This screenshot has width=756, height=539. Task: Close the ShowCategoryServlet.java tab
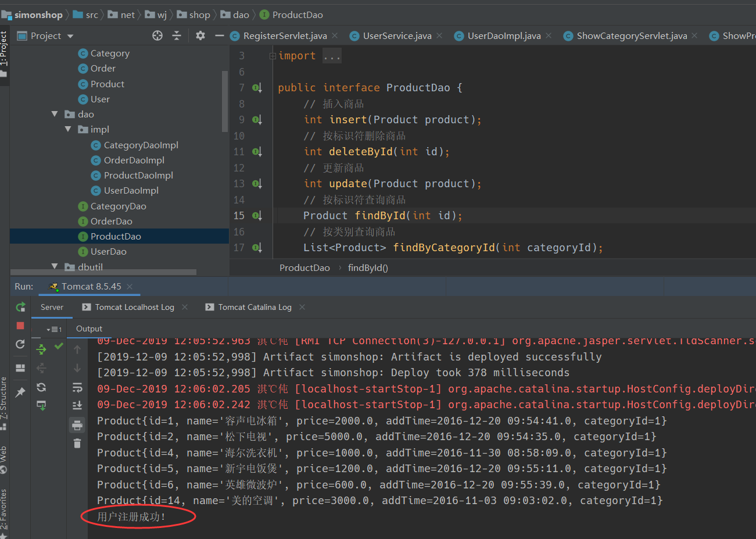click(694, 35)
